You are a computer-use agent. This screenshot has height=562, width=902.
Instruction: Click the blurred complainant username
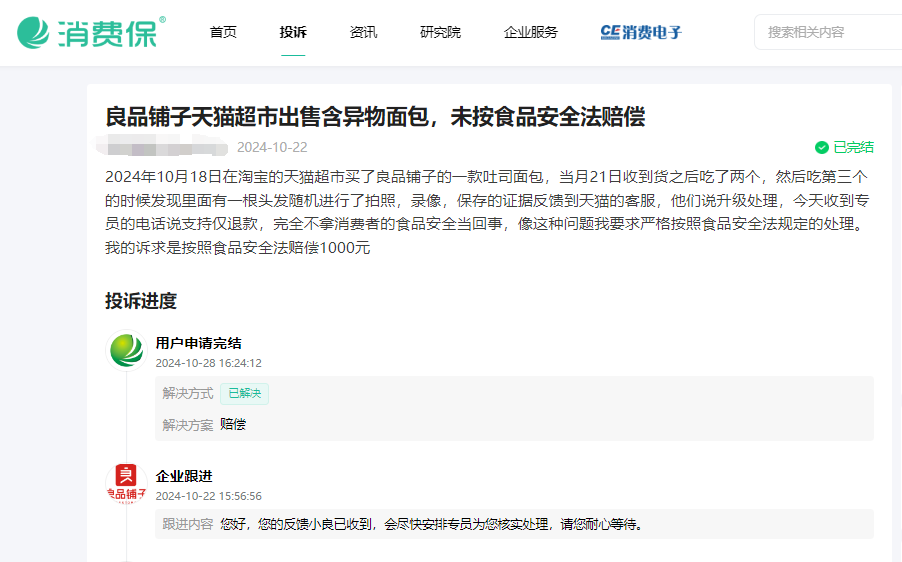pos(162,145)
